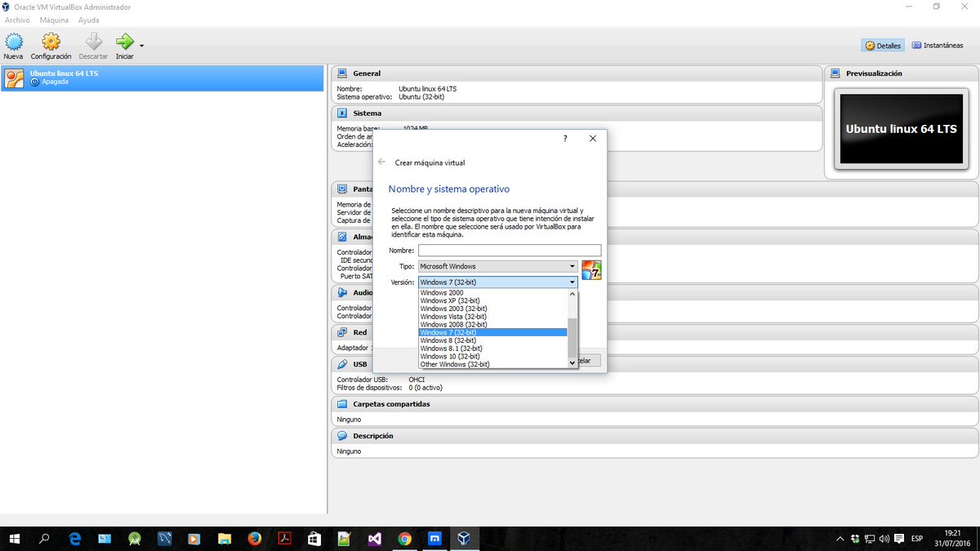Click the Descripción section header

tap(656, 436)
